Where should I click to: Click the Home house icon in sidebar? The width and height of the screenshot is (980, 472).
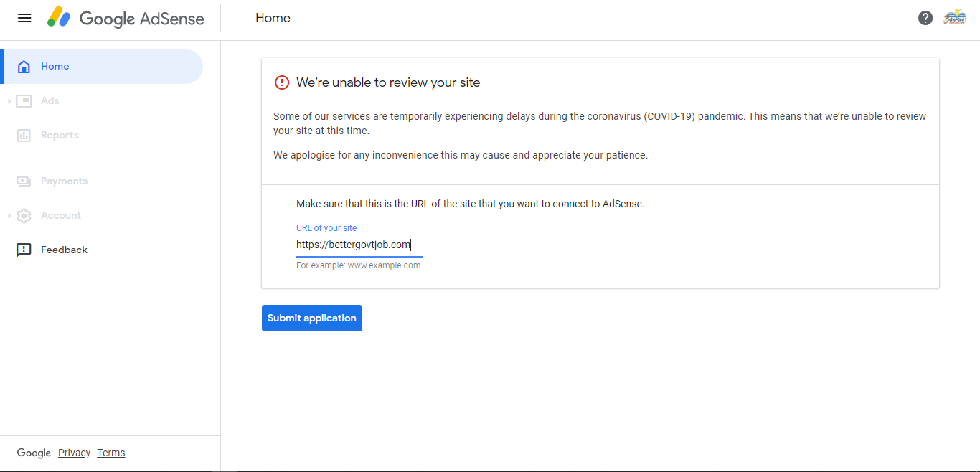(24, 67)
